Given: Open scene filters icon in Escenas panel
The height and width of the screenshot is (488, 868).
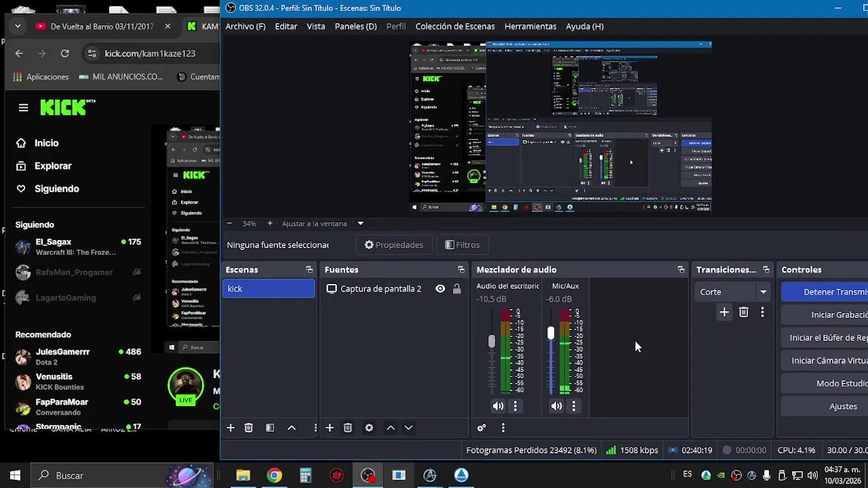Looking at the screenshot, I should [270, 428].
